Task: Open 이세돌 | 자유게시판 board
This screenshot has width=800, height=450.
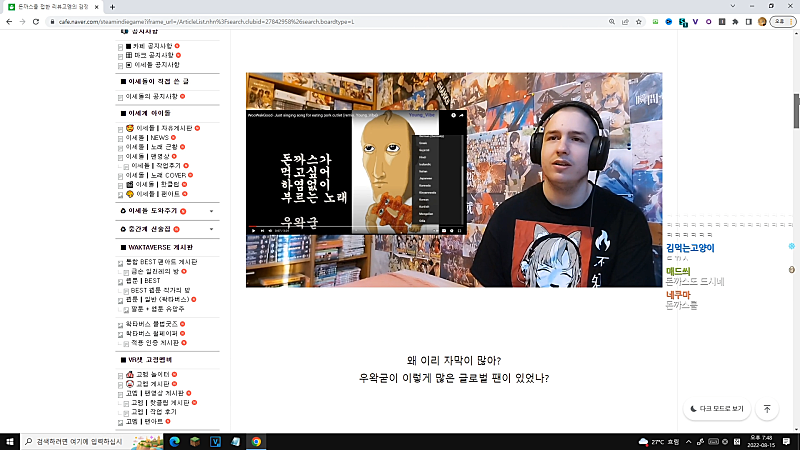Action: point(164,129)
